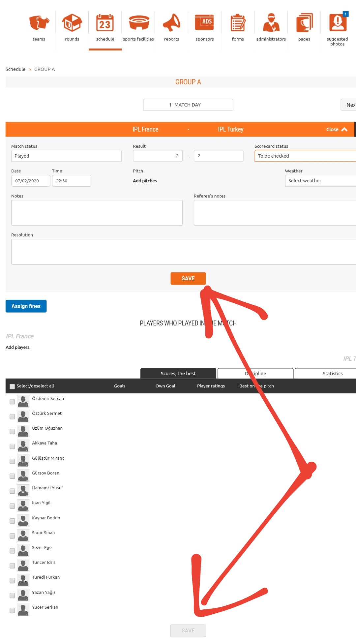Click Yucer Serkan's avatar picture
The height and width of the screenshot is (644, 356).
(23, 610)
